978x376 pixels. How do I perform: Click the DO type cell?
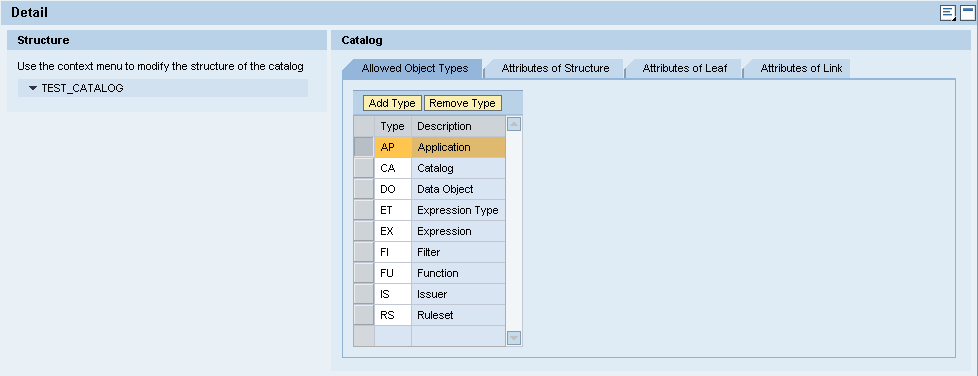click(x=393, y=189)
